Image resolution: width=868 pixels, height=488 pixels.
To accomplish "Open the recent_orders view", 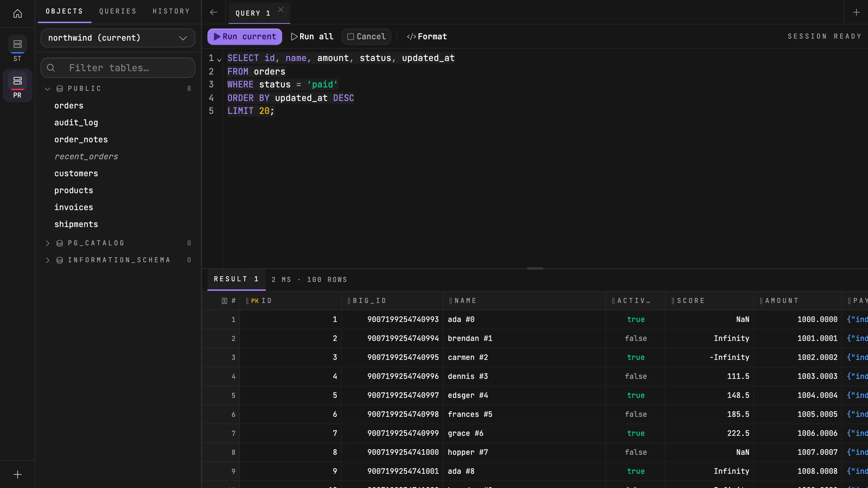I will [x=86, y=157].
